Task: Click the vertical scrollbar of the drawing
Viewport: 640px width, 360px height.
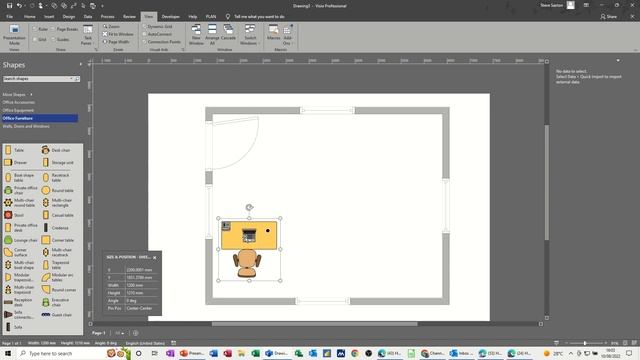Action: click(547, 182)
